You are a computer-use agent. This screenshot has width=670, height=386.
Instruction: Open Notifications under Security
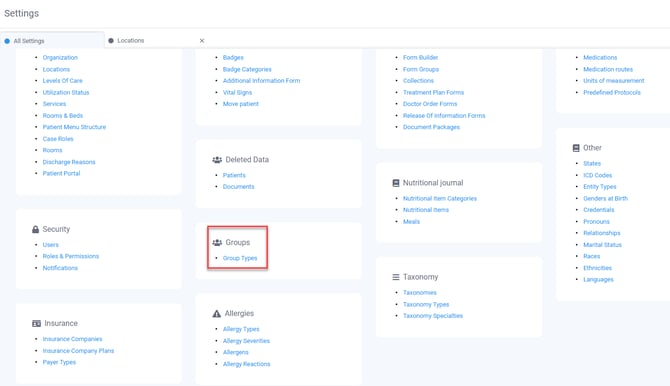[x=60, y=268]
